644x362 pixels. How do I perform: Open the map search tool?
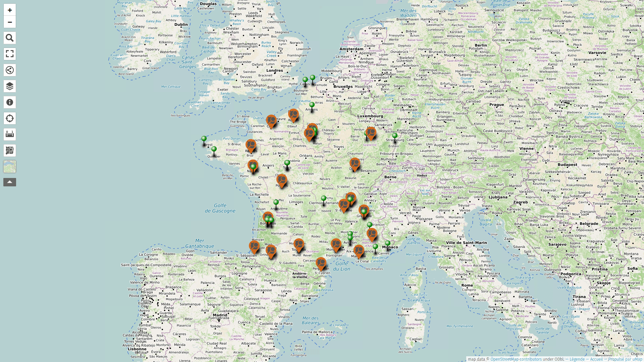click(x=10, y=38)
